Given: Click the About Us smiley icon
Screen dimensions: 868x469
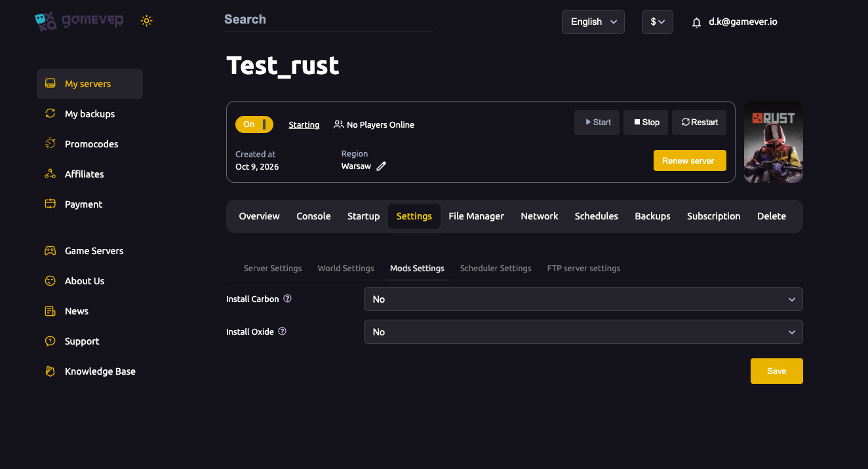Looking at the screenshot, I should point(50,281).
